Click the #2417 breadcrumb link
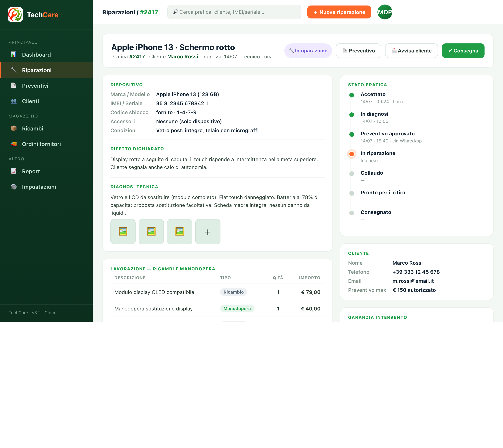The width and height of the screenshot is (503, 448). point(149,12)
